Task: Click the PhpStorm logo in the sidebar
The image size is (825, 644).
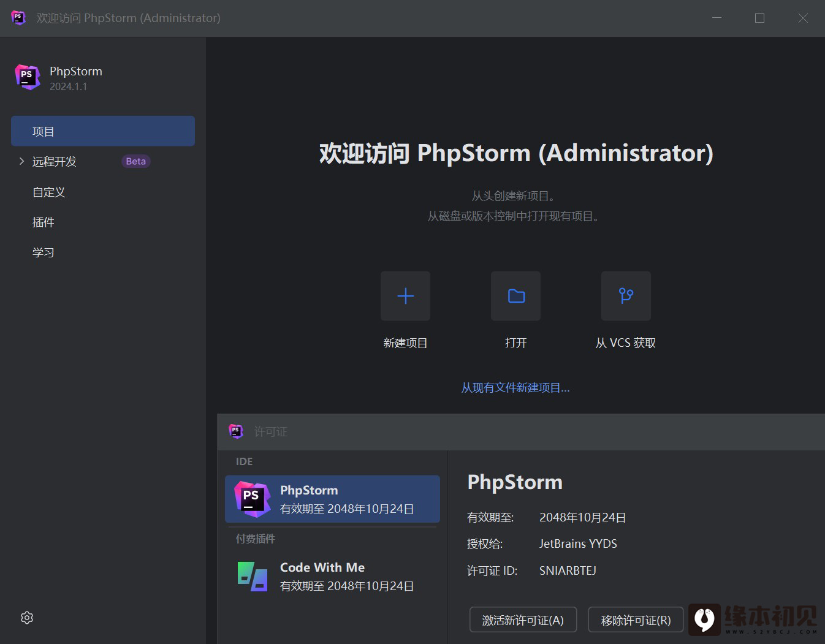Action: pos(28,77)
